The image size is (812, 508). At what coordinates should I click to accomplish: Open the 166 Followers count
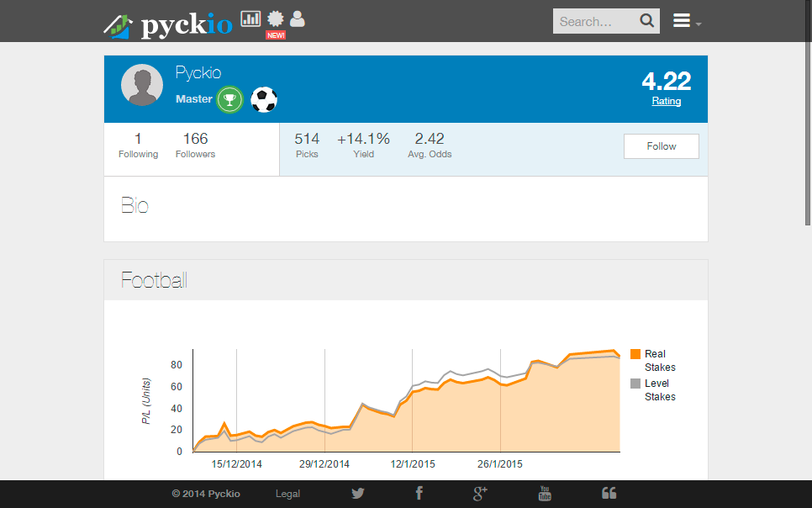(195, 146)
